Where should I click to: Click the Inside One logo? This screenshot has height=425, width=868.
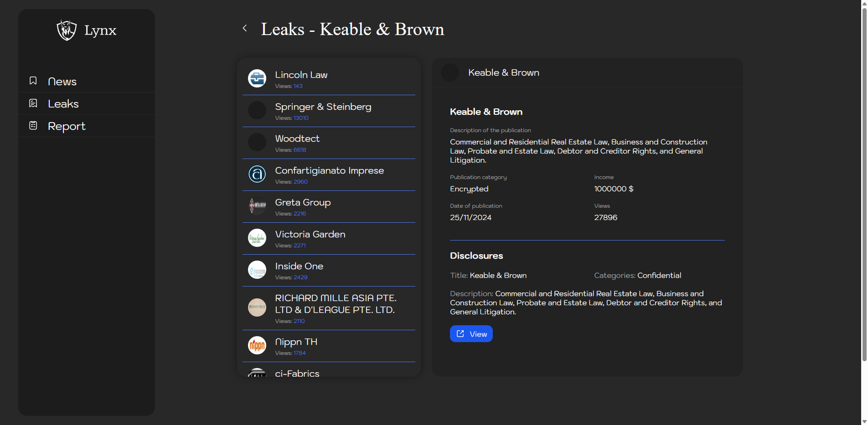(257, 270)
